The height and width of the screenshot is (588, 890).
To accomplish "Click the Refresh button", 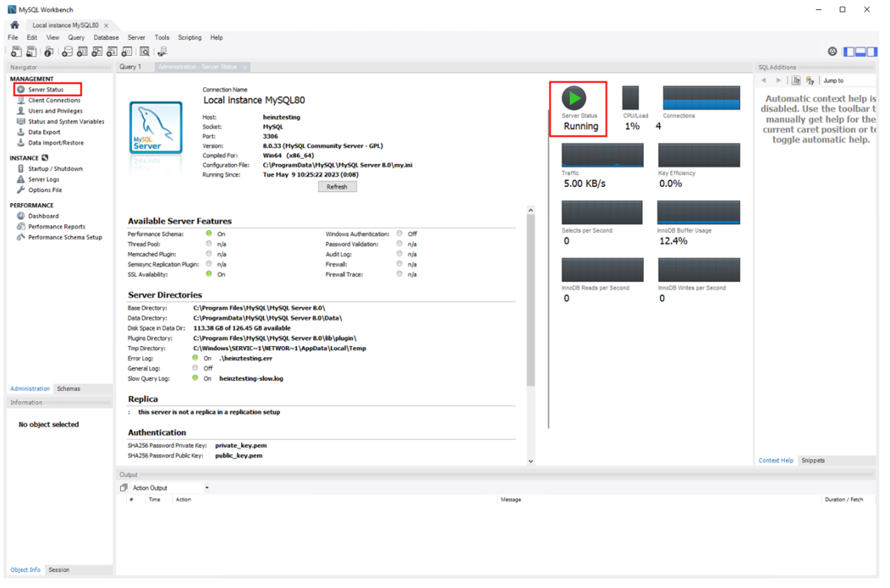I will click(x=337, y=187).
